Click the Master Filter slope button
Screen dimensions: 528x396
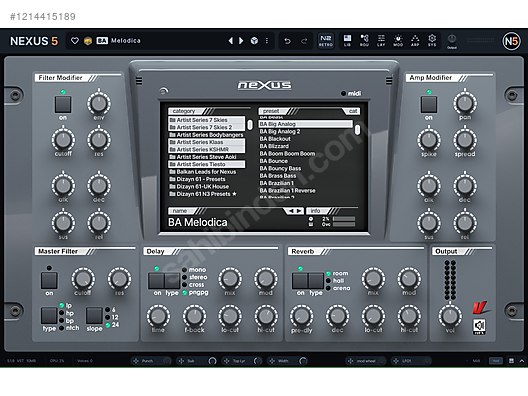(x=94, y=315)
